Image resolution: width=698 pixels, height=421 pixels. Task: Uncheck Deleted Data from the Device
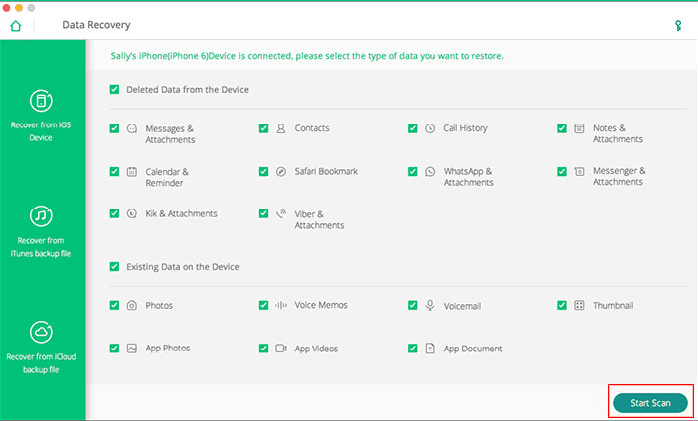click(x=115, y=90)
